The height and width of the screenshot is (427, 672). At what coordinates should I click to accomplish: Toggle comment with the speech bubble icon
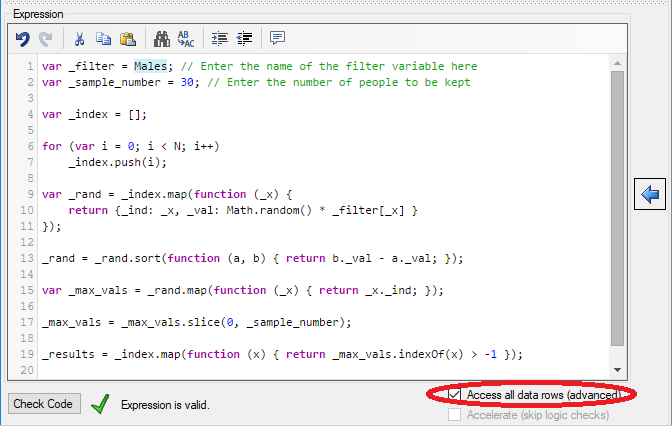(277, 39)
